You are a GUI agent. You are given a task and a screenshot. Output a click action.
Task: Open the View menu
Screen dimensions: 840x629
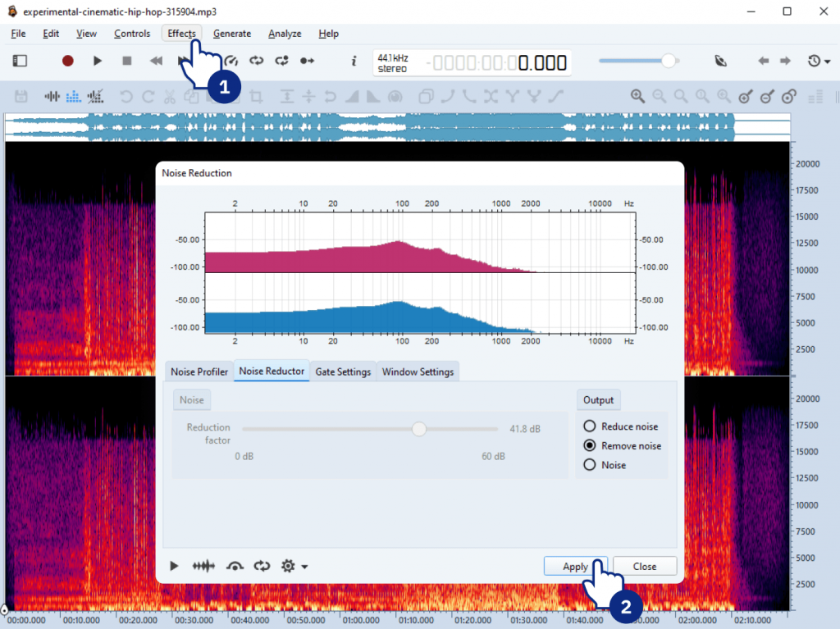(x=86, y=34)
